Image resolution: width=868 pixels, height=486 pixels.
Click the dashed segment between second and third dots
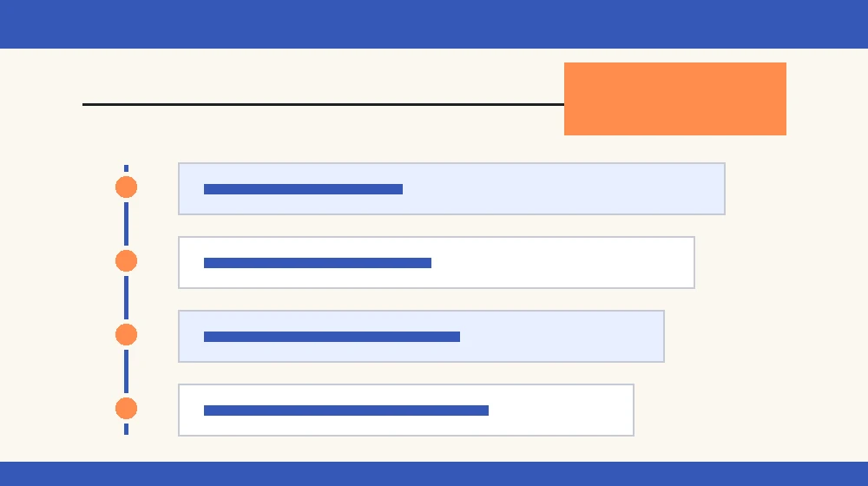pyautogui.click(x=126, y=298)
